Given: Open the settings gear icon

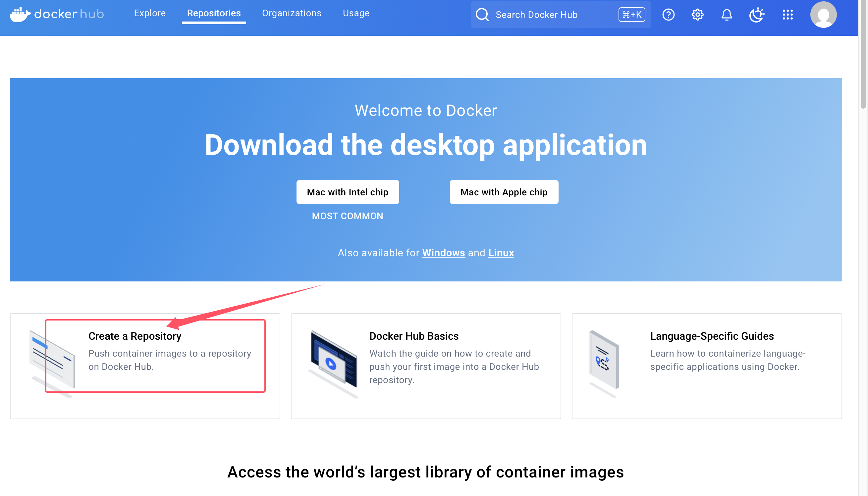Looking at the screenshot, I should (x=697, y=15).
